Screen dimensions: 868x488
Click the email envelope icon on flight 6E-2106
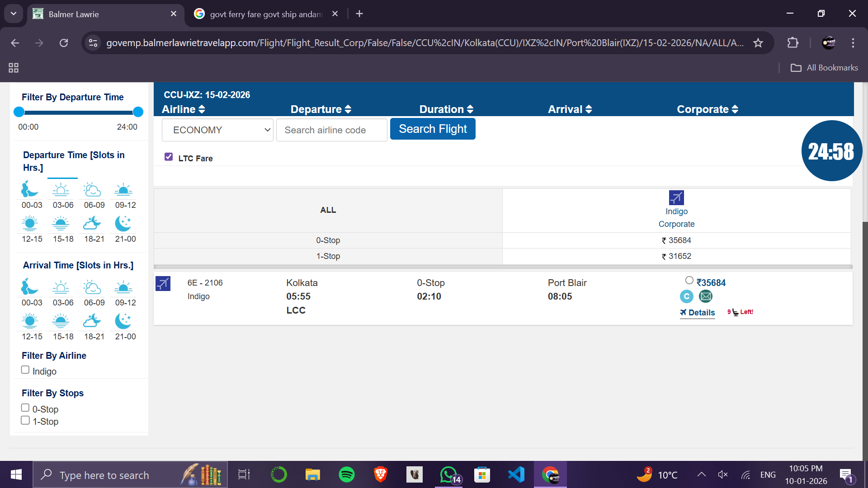pos(705,296)
